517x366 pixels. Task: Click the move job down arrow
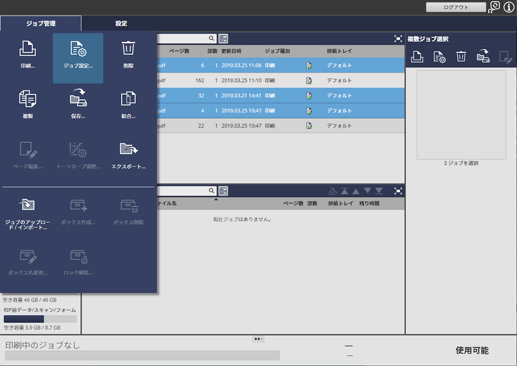click(x=367, y=191)
